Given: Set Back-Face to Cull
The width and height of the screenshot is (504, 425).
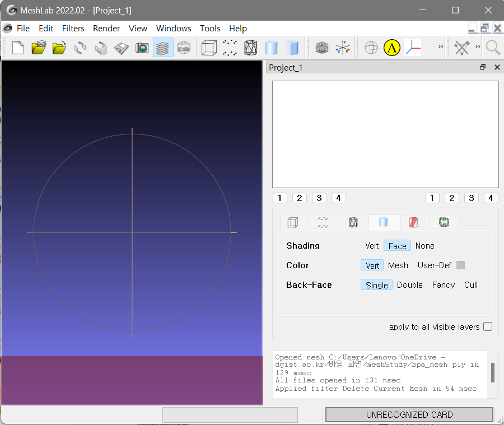Looking at the screenshot, I should [471, 285].
